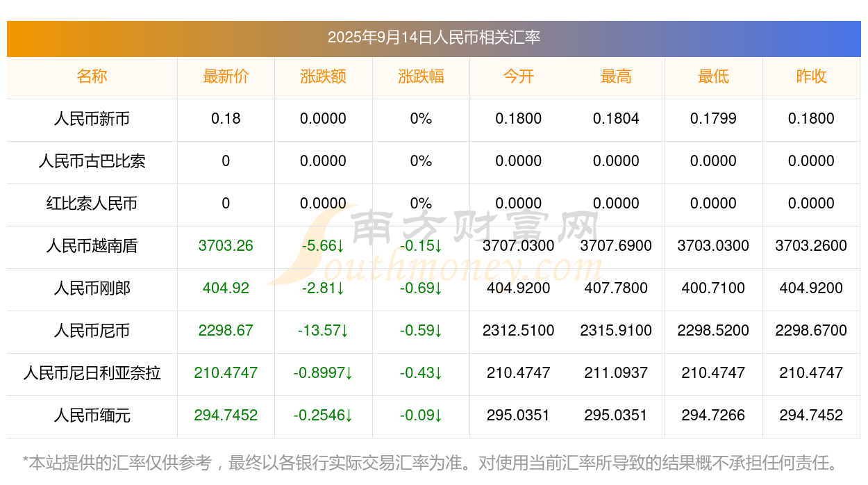Click change amount -2.81↓

(x=324, y=288)
